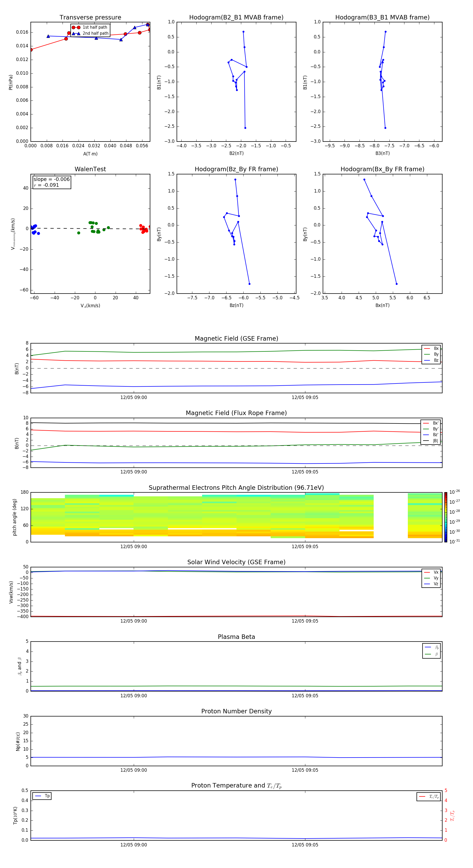The width and height of the screenshot is (473, 868).
Task: Click the 'Hodogram(B3_B1 MVAB frame)' title
Action: [382, 18]
